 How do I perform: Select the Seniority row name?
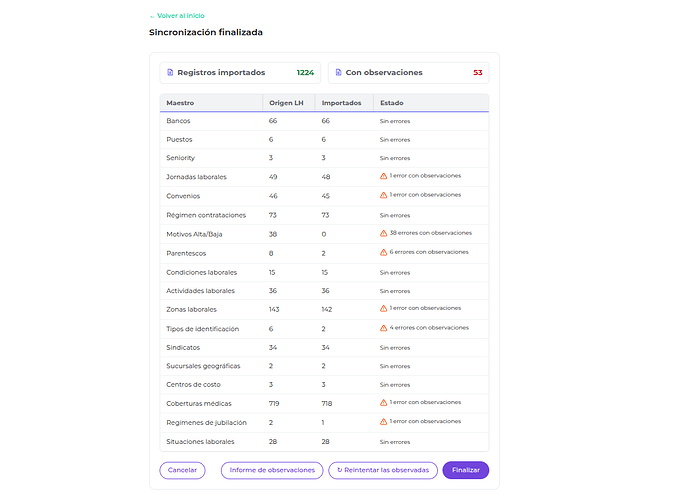coord(180,158)
